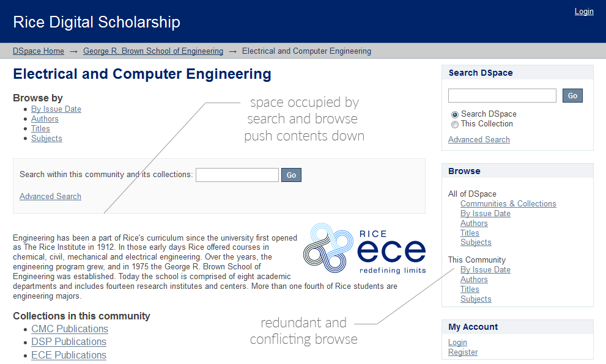Select the Search DSpace radio button
Image resolution: width=606 pixels, height=364 pixels.
455,115
